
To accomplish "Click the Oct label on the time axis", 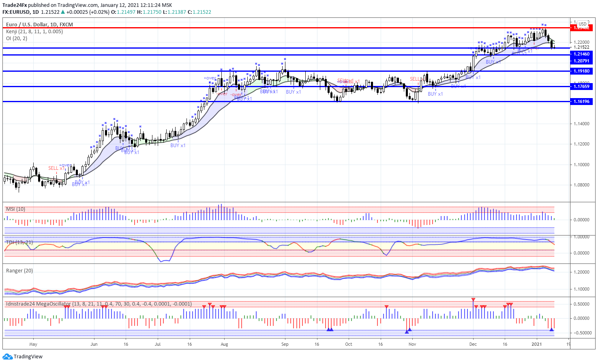I will pyautogui.click(x=349, y=344).
